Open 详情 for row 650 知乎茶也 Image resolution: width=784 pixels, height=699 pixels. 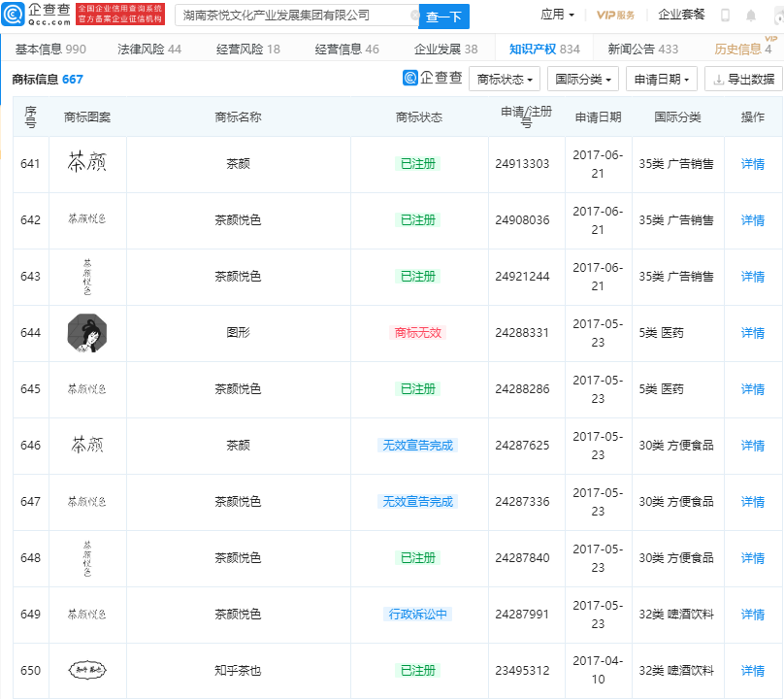[x=753, y=671]
